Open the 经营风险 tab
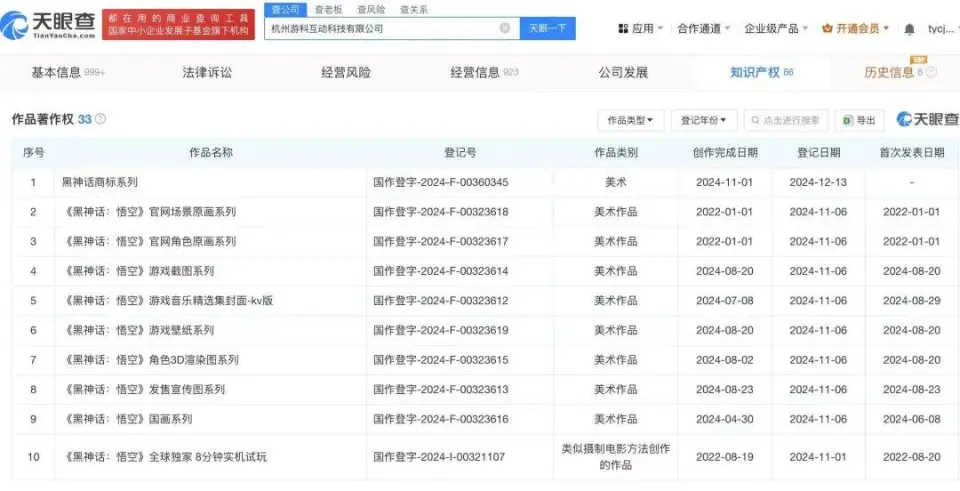This screenshot has height=491, width=960. pos(346,73)
